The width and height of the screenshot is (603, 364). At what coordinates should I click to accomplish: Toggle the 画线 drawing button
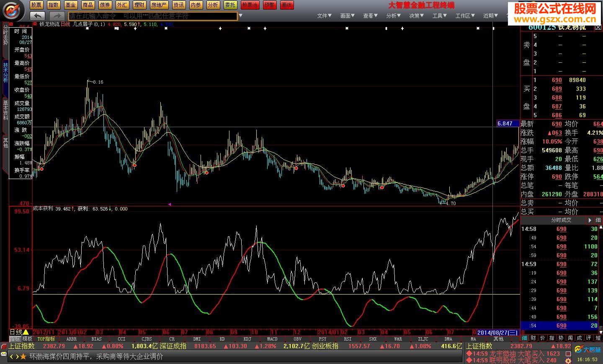coord(287,5)
